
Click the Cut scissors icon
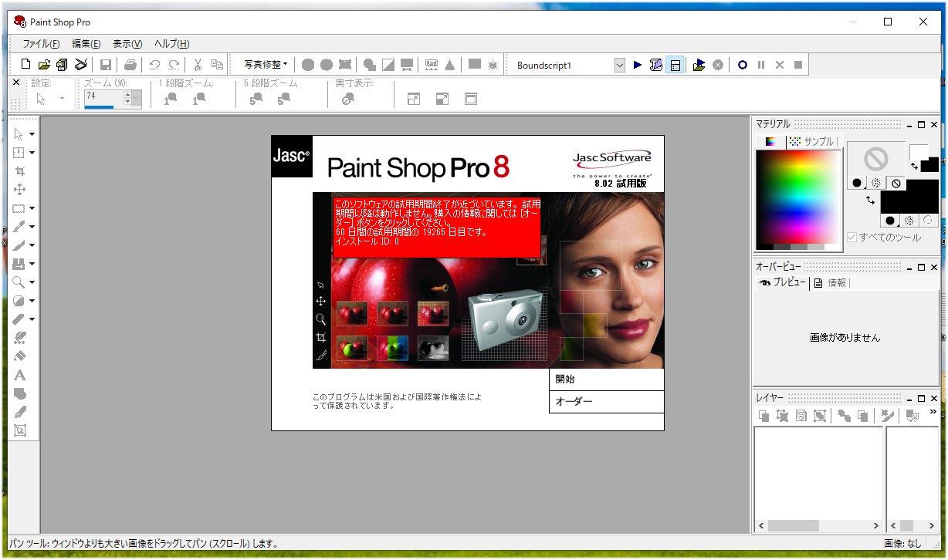click(x=198, y=65)
